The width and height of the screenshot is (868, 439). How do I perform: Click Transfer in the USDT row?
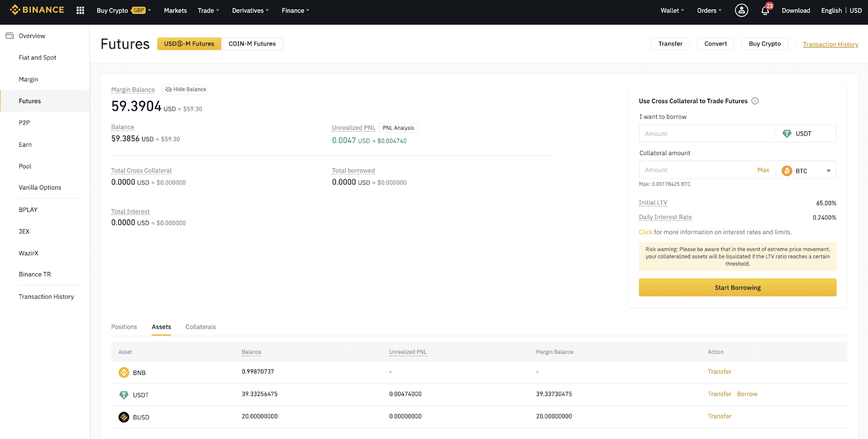pos(719,394)
